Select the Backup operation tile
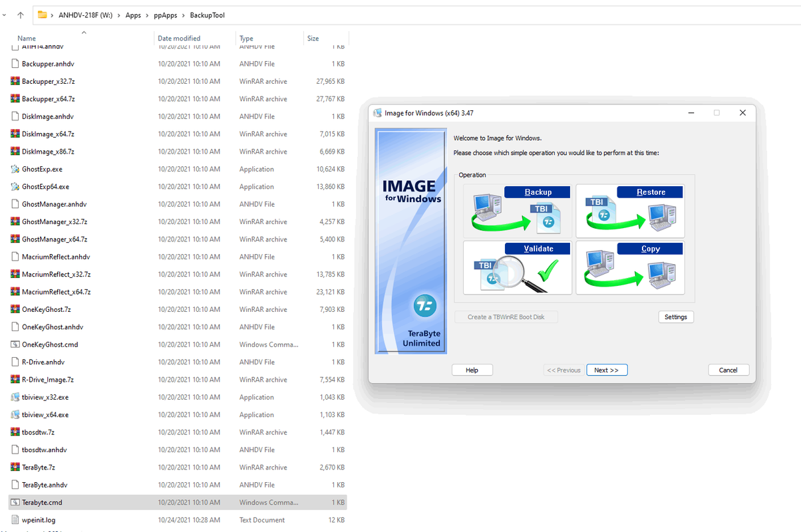The image size is (801, 532). (x=518, y=211)
